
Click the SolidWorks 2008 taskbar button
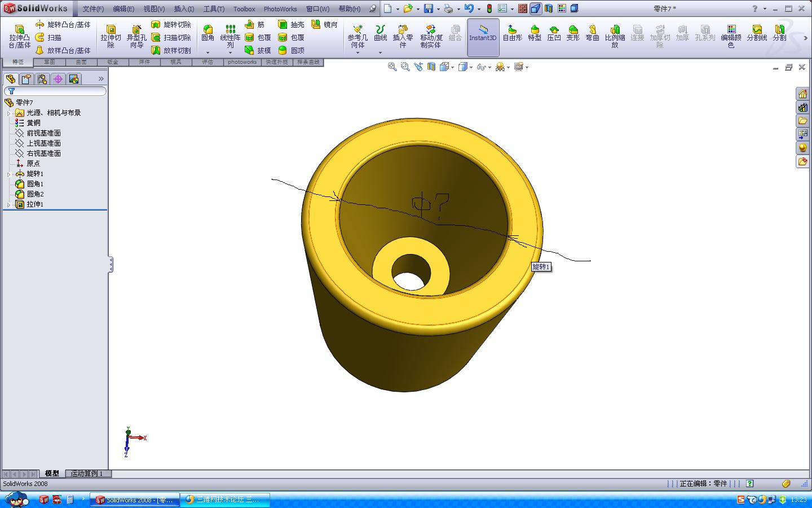[135, 500]
